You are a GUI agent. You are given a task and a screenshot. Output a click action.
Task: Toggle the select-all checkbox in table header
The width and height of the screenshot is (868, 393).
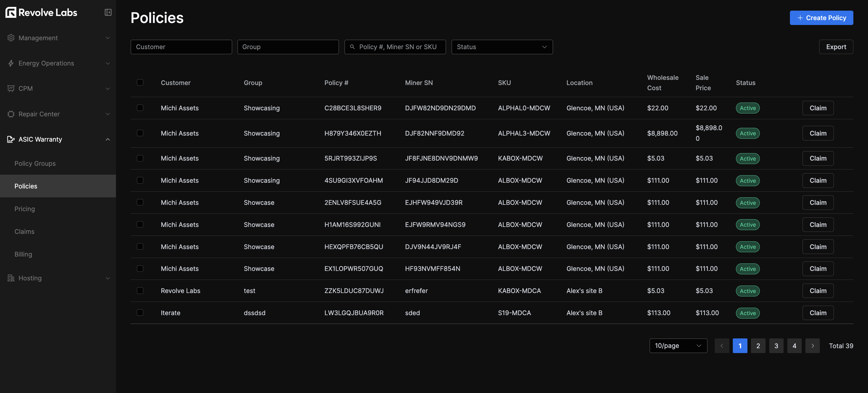tap(140, 82)
